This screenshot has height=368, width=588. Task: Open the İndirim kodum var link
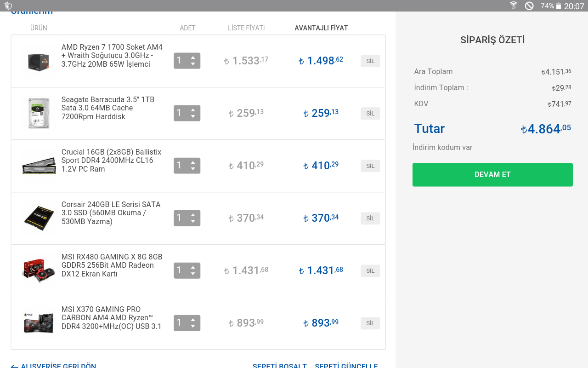442,148
